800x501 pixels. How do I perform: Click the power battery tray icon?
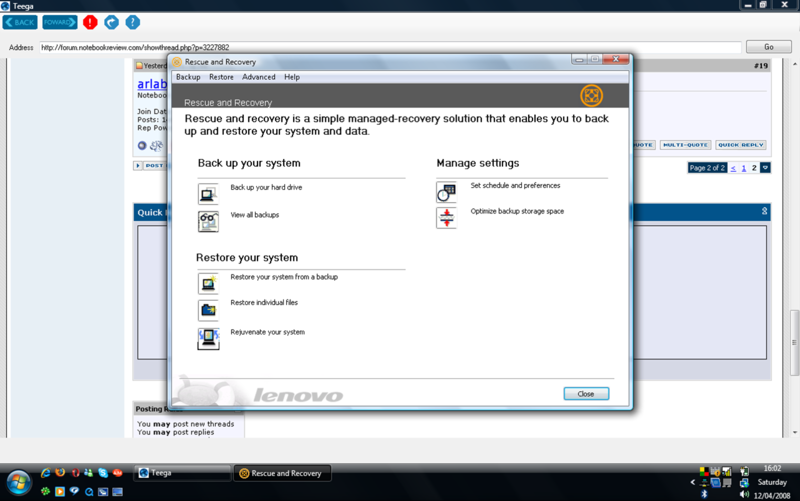point(744,471)
